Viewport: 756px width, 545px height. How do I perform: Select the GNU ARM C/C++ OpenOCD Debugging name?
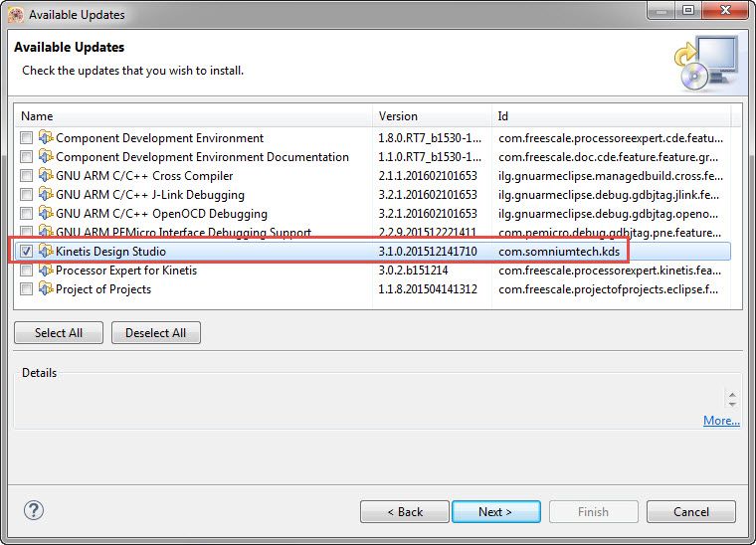tap(161, 214)
